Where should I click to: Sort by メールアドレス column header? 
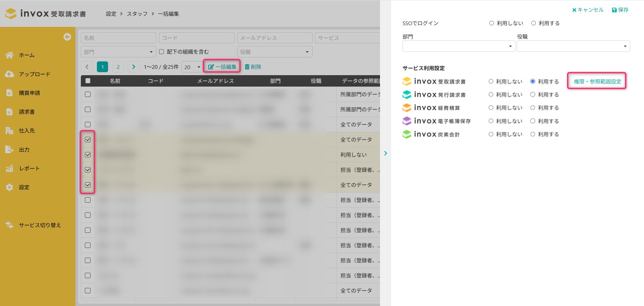point(215,81)
